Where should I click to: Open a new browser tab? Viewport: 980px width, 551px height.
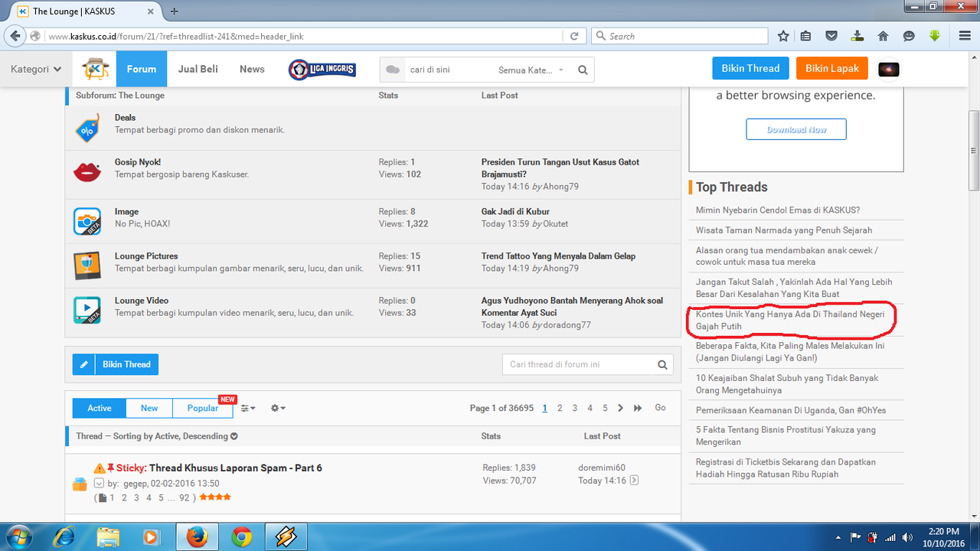pyautogui.click(x=175, y=11)
